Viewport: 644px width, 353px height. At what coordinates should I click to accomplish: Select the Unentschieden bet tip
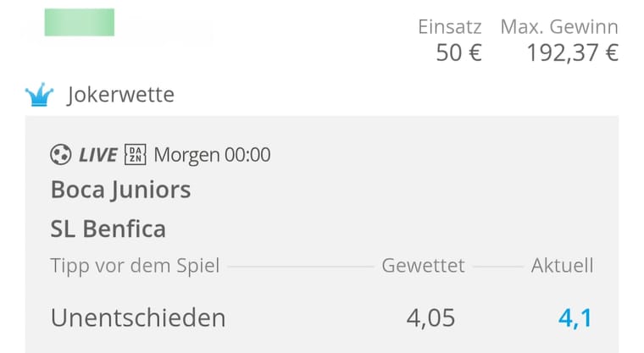[138, 318]
